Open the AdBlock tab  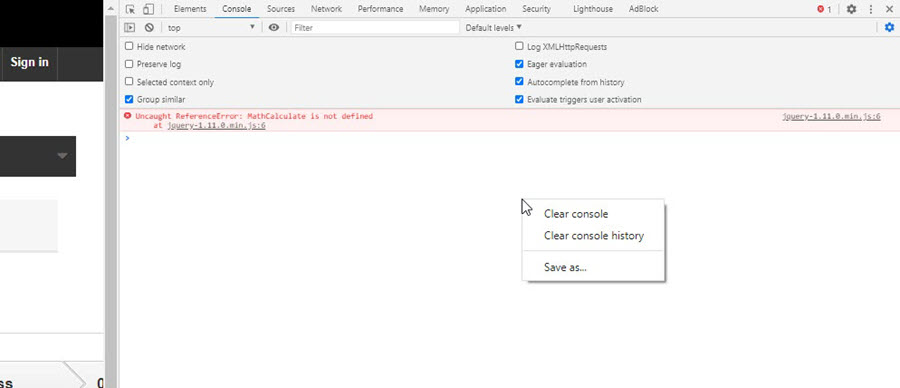[643, 9]
